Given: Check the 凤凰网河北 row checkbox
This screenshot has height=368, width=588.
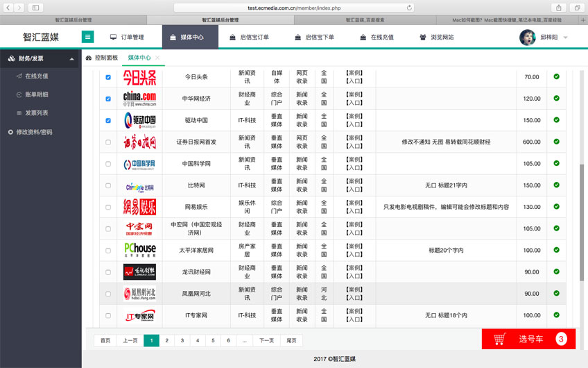Looking at the screenshot, I should pos(108,294).
